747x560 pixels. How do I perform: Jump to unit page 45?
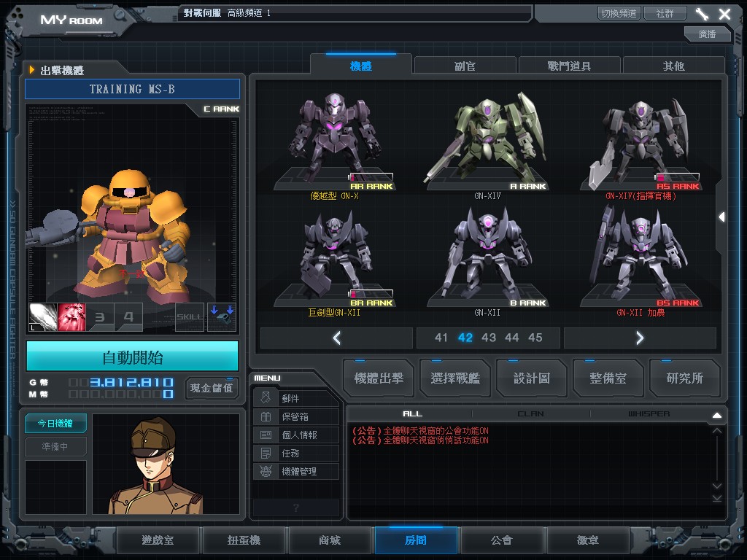click(535, 338)
